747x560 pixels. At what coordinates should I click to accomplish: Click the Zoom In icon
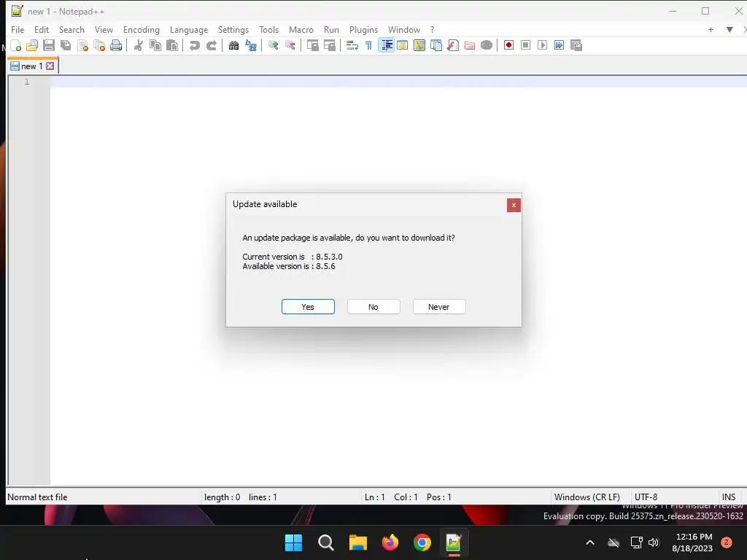(273, 45)
